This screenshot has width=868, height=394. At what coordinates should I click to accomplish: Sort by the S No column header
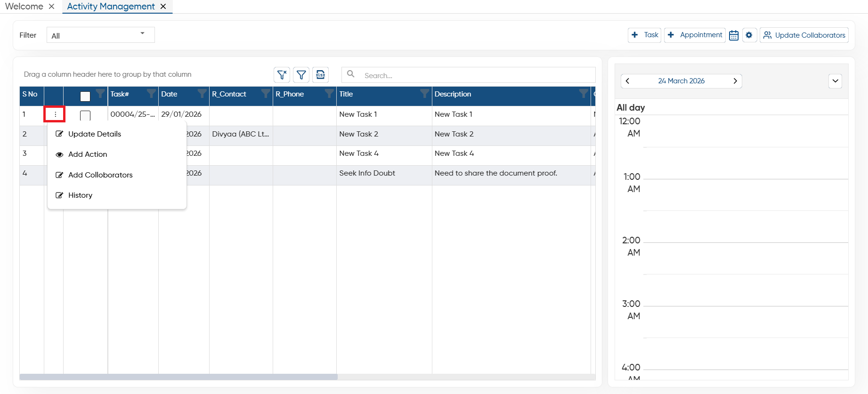point(30,94)
